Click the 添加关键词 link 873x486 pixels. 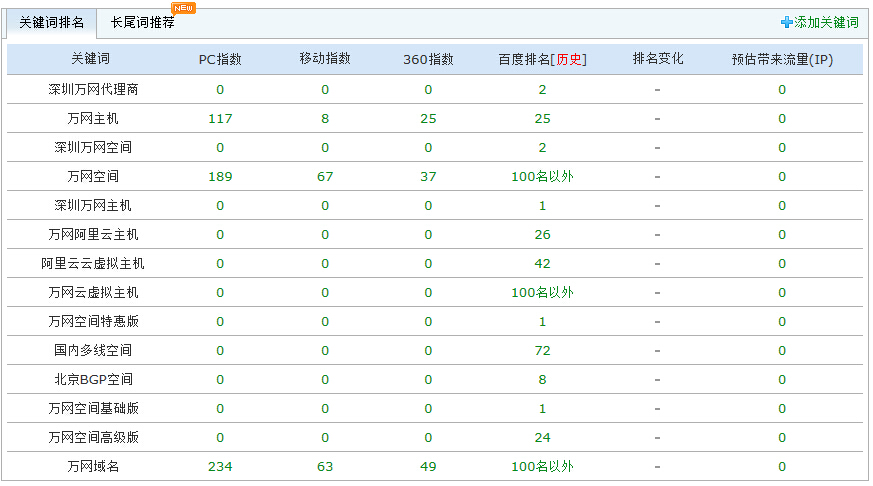tap(826, 22)
